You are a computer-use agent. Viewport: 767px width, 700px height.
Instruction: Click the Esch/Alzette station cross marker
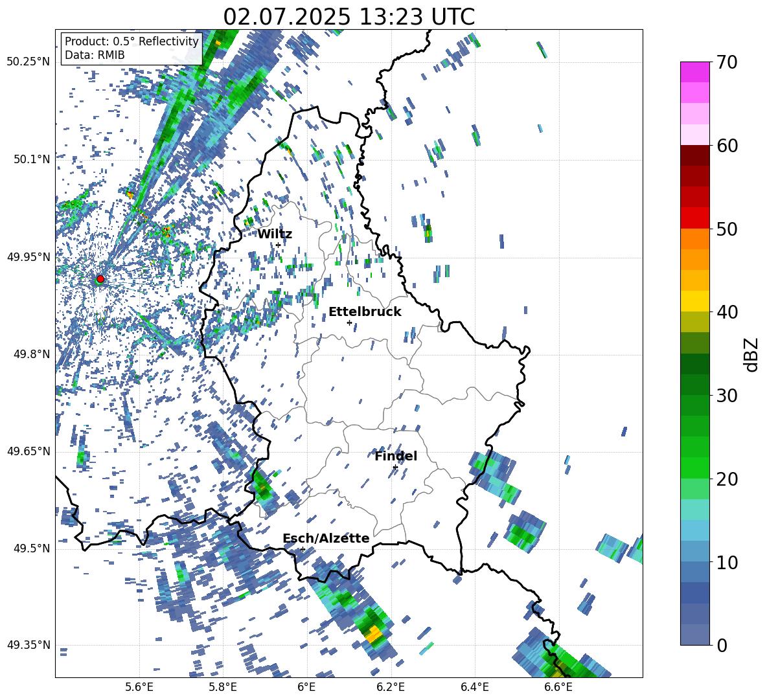point(303,549)
